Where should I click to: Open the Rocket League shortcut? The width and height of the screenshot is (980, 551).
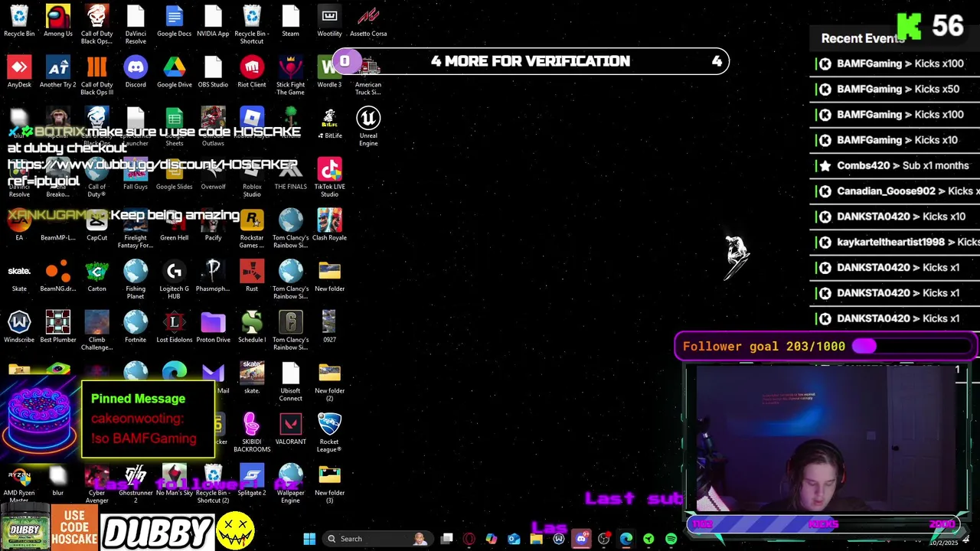tap(329, 432)
